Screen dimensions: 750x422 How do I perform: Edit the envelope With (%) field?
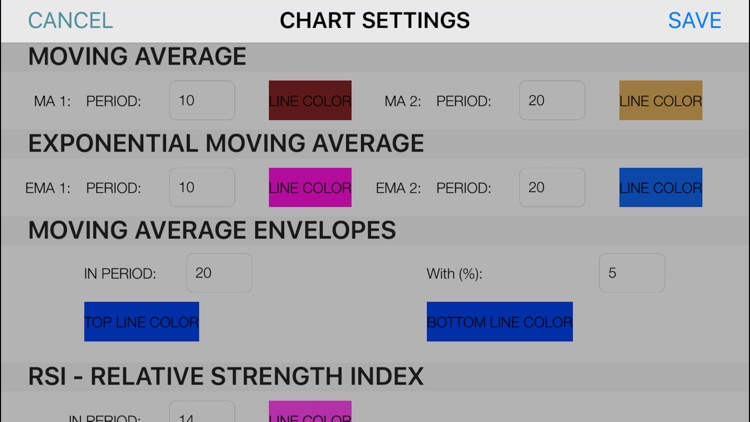point(631,273)
